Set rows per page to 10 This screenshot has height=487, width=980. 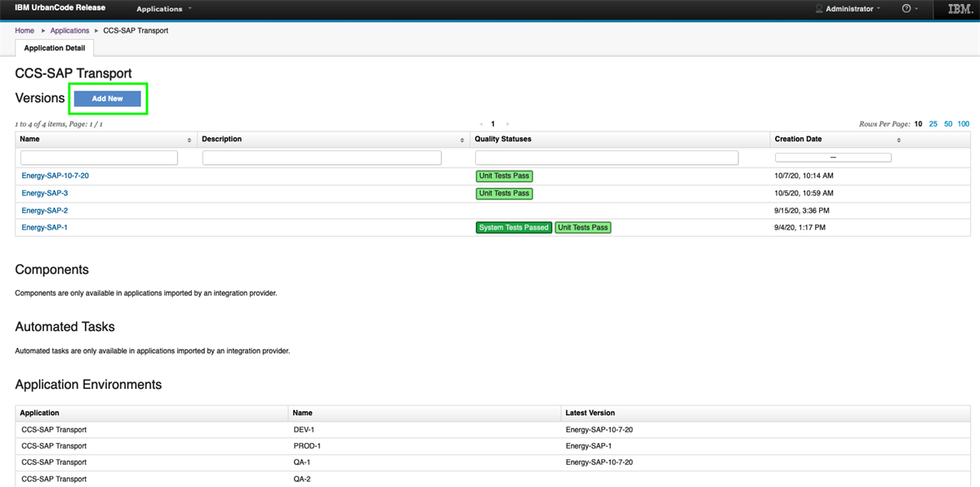point(919,124)
